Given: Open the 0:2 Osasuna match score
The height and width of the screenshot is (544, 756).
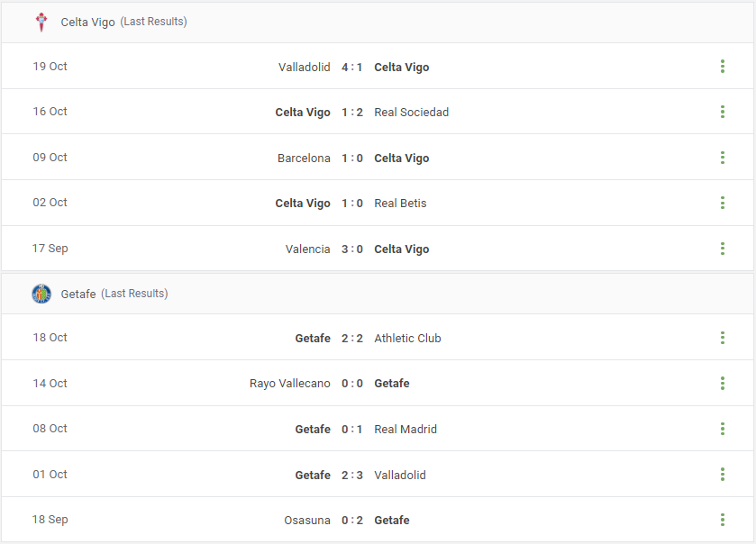Looking at the screenshot, I should (x=352, y=521).
